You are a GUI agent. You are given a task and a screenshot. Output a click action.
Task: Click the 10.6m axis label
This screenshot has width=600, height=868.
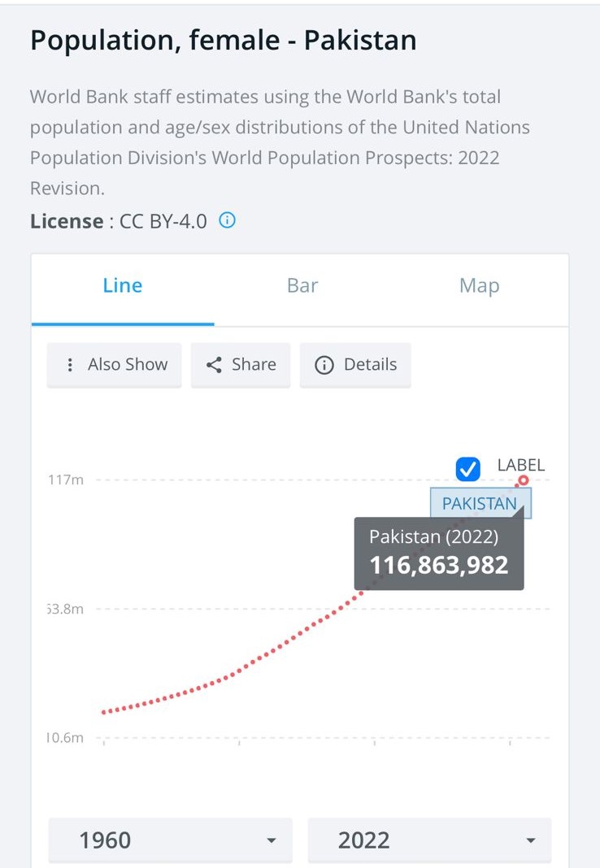pyautogui.click(x=66, y=739)
